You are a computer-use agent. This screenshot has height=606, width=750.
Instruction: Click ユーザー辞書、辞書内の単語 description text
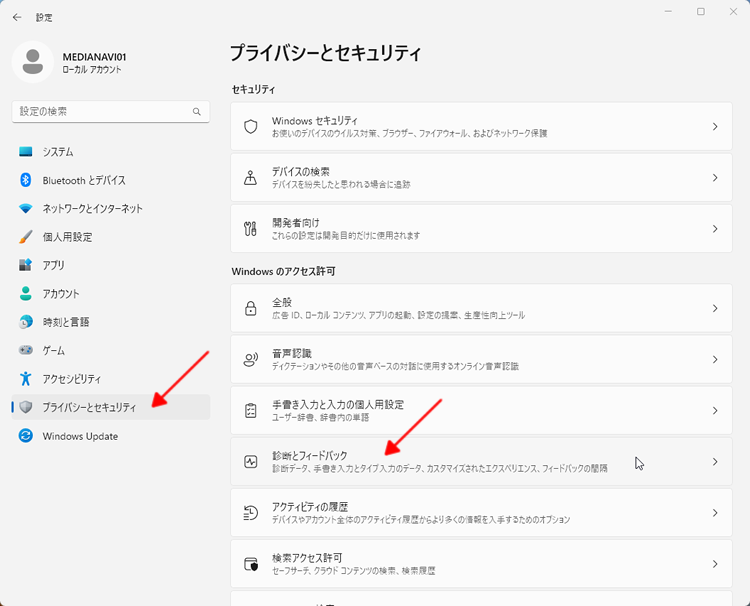[x=320, y=418]
